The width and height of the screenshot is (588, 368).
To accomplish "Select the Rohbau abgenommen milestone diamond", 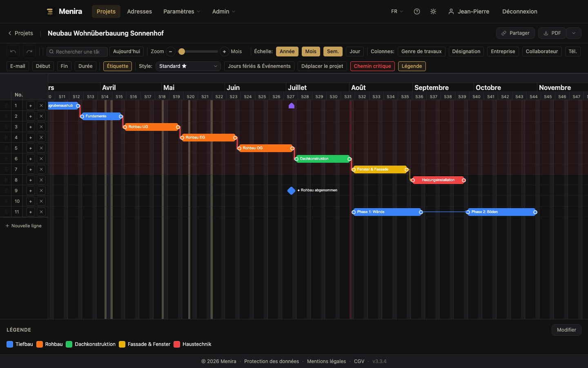I will (x=291, y=191).
